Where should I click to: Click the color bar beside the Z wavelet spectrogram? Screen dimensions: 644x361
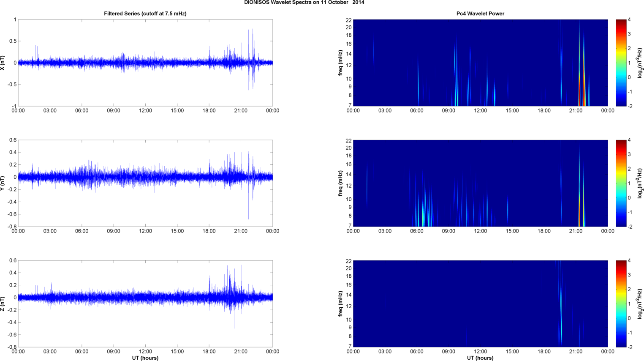621,304
